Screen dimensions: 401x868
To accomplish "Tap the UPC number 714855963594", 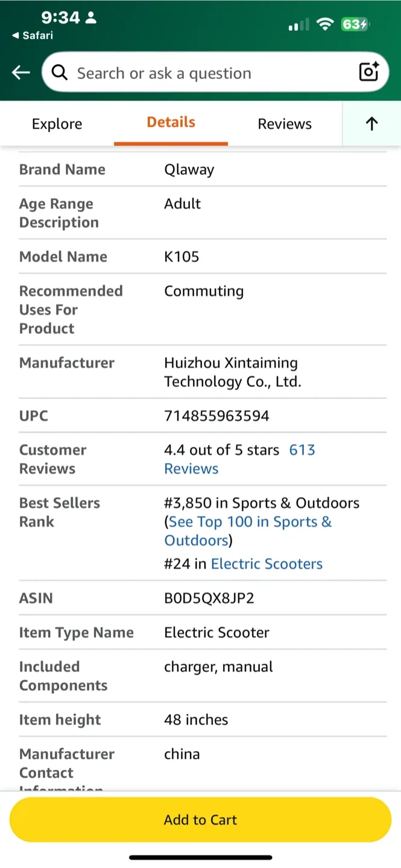I will tap(216, 416).
